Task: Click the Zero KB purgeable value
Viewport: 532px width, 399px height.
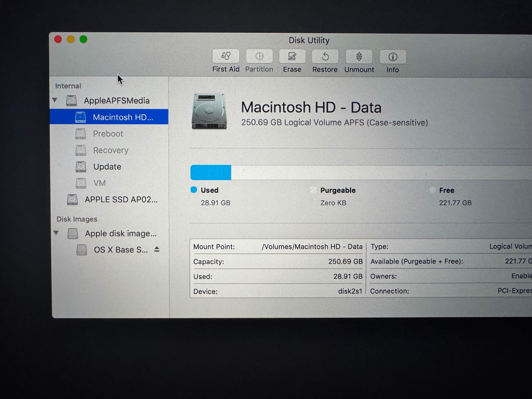Action: (333, 203)
